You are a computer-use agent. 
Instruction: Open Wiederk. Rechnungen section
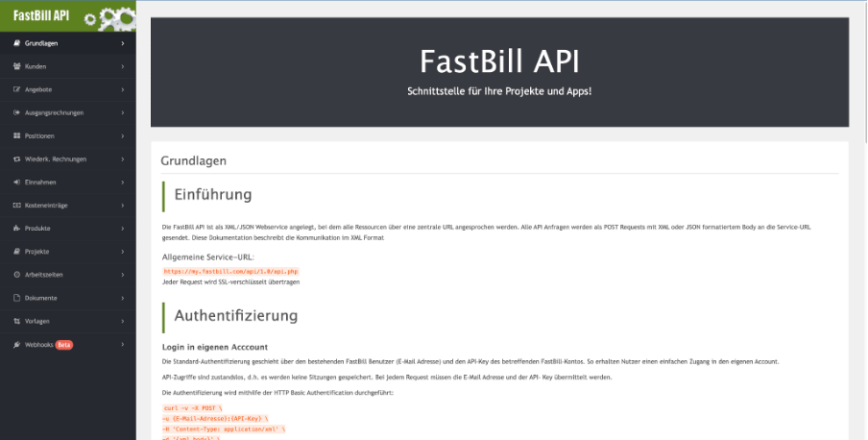coord(67,159)
